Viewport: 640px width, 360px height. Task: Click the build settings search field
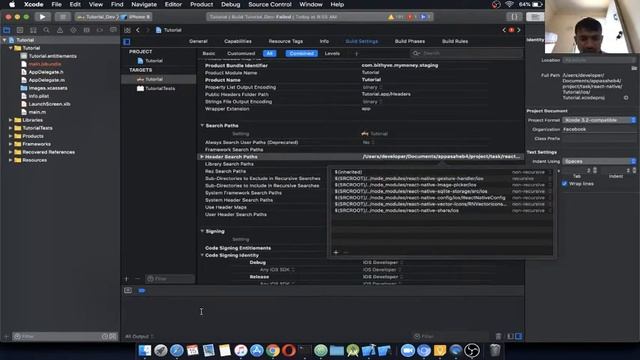(466, 53)
